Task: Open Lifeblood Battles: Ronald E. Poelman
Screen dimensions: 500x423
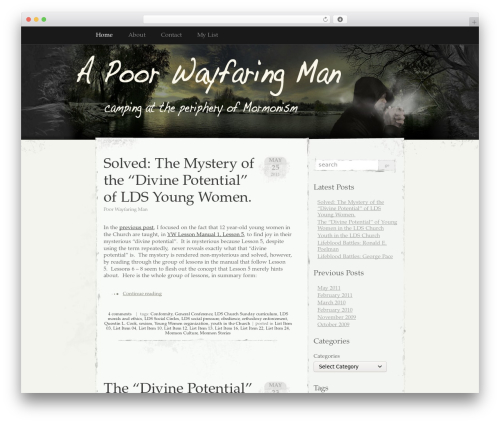Action: click(352, 246)
